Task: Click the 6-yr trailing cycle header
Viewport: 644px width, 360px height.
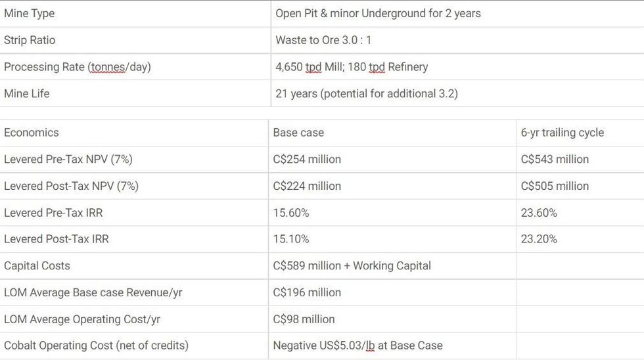Action: (x=562, y=133)
